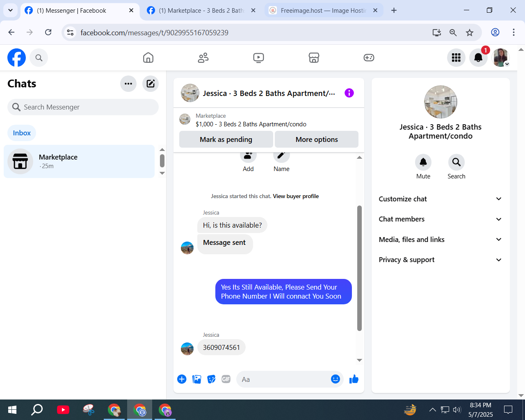The width and height of the screenshot is (525, 420).
Task: Open the Gaming controller icon
Action: (369, 58)
